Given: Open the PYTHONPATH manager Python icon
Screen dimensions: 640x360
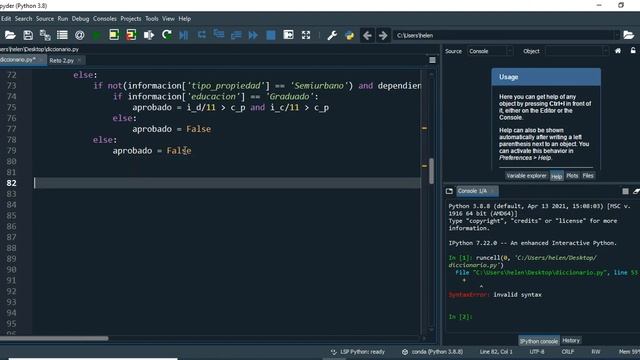Looking at the screenshot, I should [349, 35].
